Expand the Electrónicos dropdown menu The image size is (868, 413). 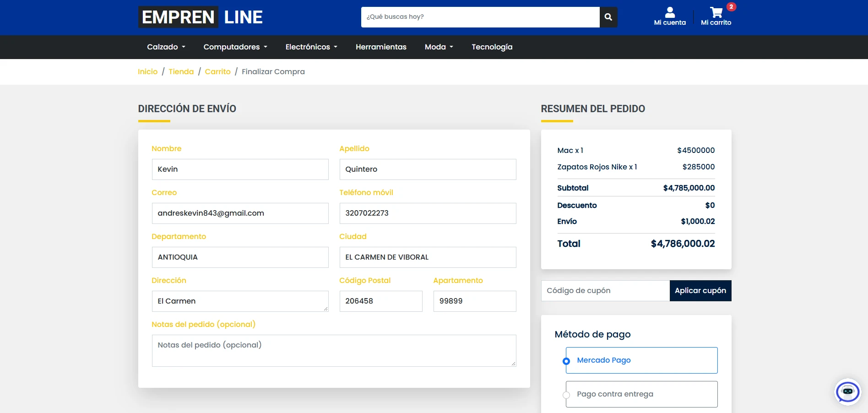point(311,47)
